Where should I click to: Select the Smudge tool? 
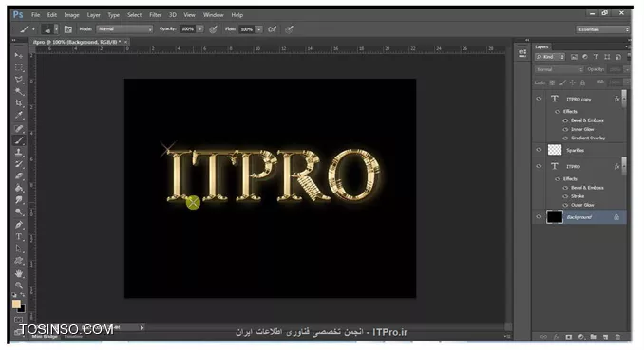(19, 200)
